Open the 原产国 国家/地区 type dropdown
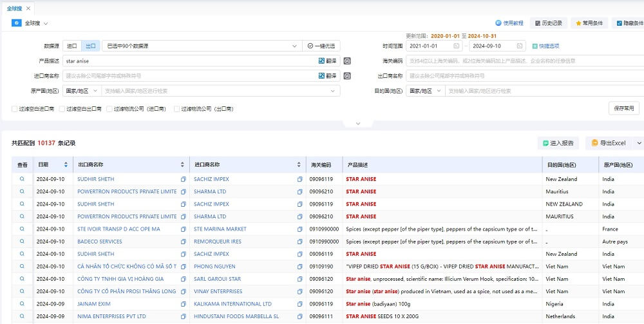The width and height of the screenshot is (644, 324). point(82,91)
